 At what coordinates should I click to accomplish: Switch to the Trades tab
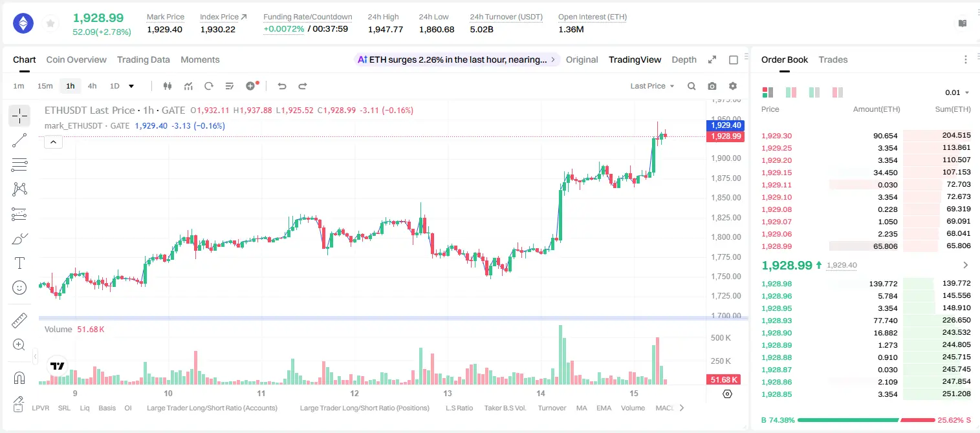tap(833, 59)
